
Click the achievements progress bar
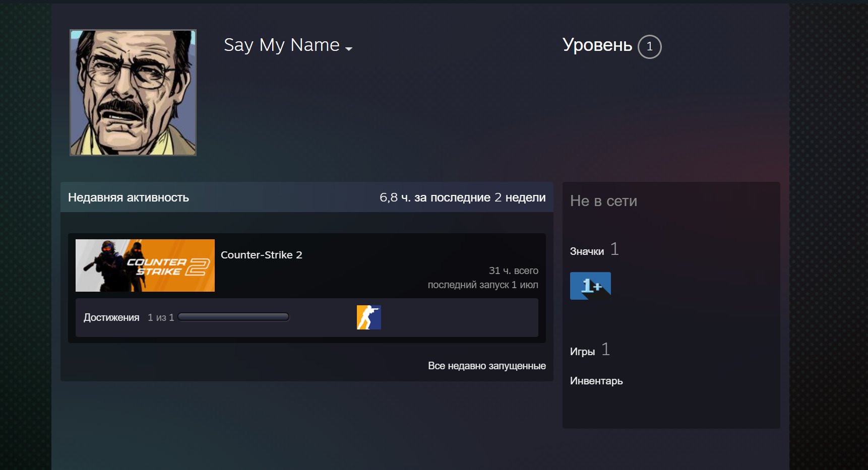click(x=233, y=317)
